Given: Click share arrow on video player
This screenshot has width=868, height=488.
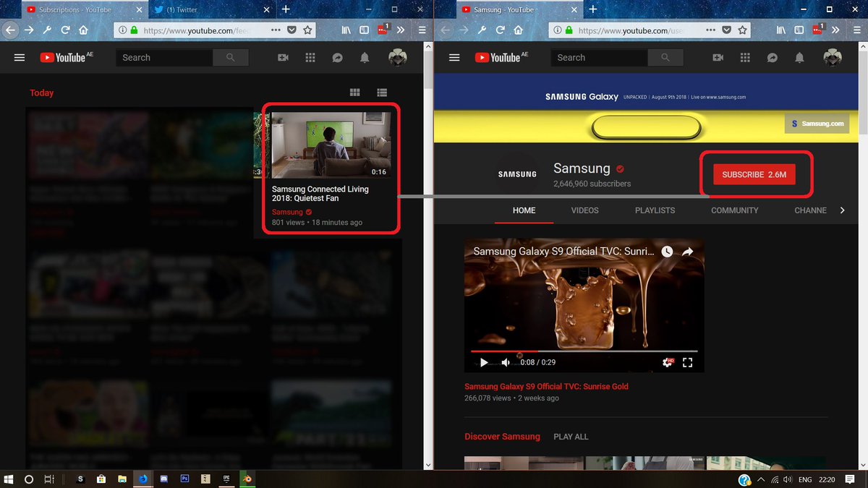Looking at the screenshot, I should (688, 252).
